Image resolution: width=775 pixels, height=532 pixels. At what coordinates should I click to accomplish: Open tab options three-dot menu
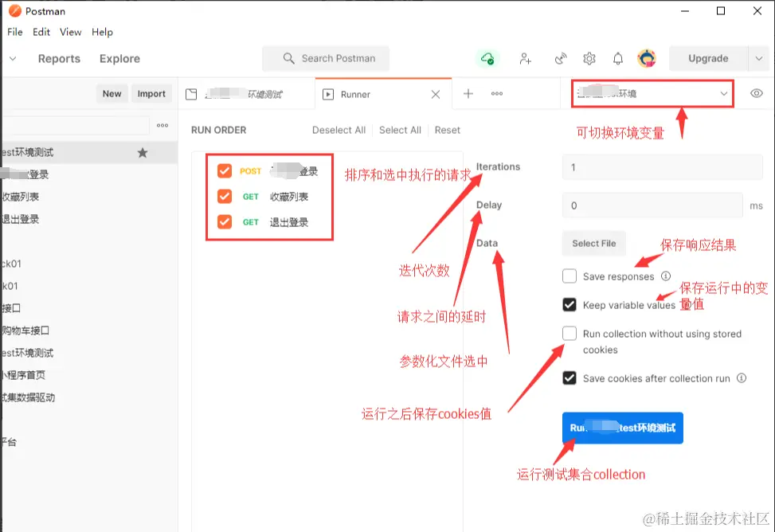[497, 93]
